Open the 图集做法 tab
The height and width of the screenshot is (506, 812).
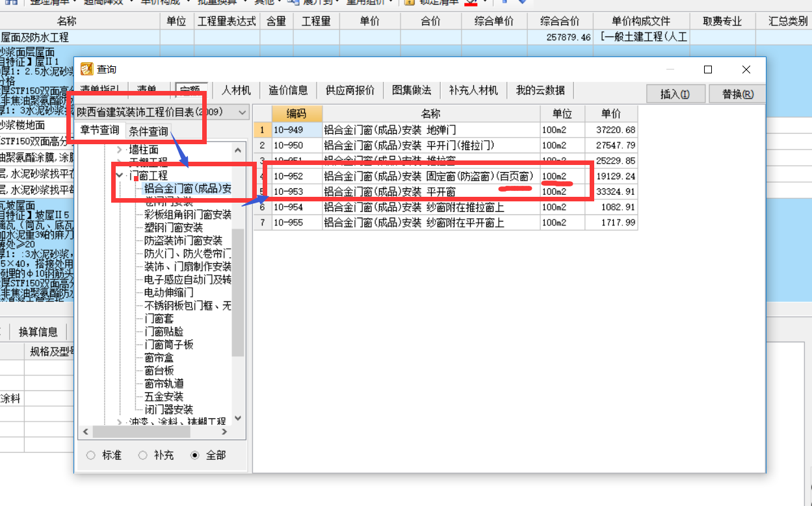tap(412, 90)
